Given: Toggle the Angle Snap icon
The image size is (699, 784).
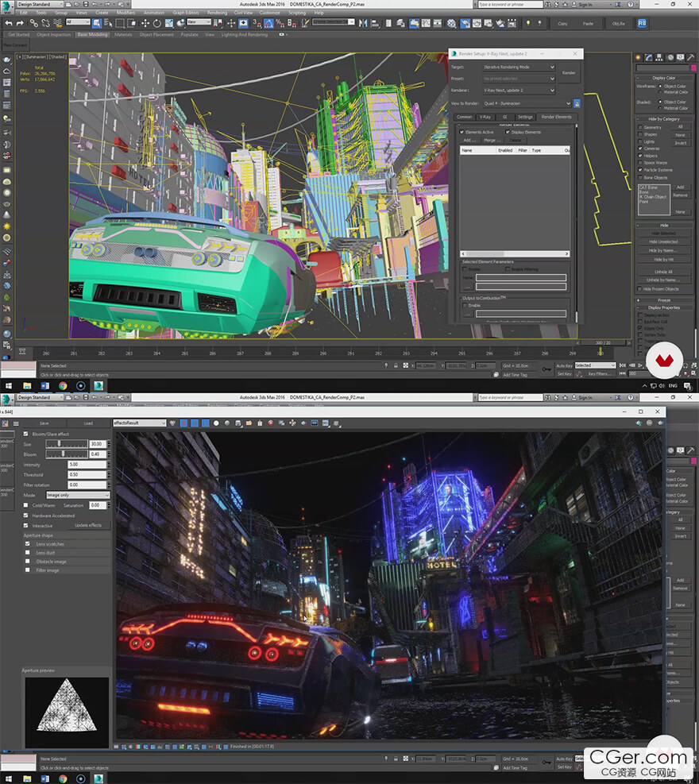Looking at the screenshot, I should coord(268,23).
